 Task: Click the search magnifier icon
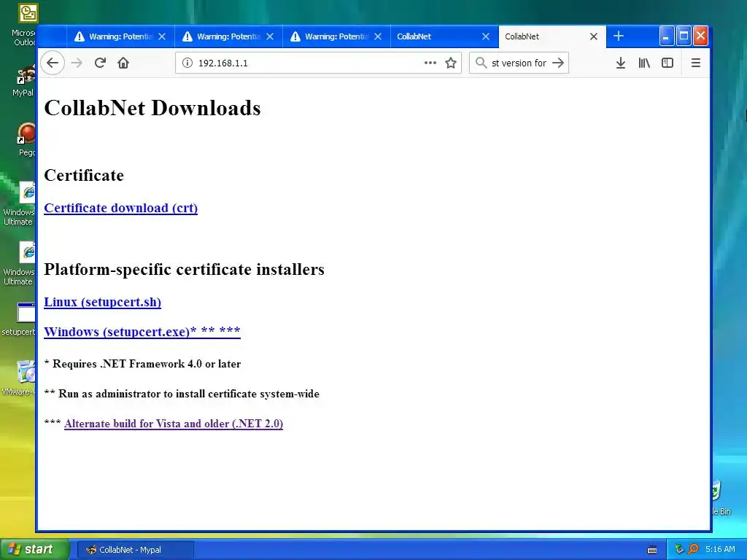(x=481, y=63)
